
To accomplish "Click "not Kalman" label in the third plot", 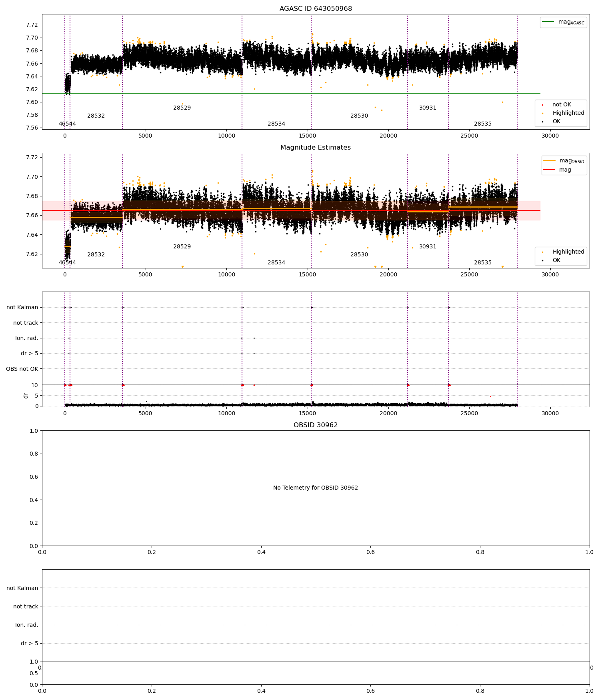I will 22,308.
